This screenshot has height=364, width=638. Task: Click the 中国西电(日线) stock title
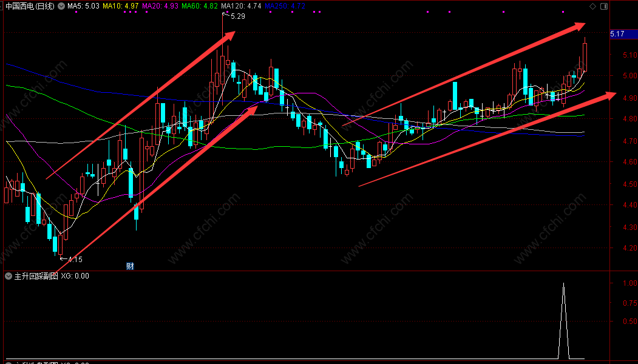(30, 6)
